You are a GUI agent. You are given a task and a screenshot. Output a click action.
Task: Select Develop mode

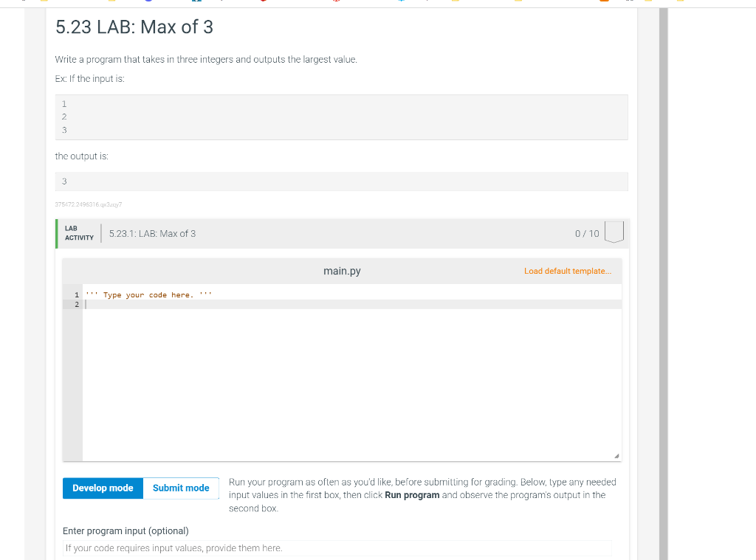click(x=103, y=488)
